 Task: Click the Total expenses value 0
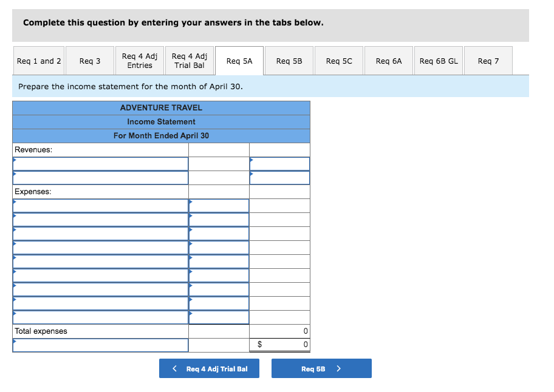(x=306, y=331)
